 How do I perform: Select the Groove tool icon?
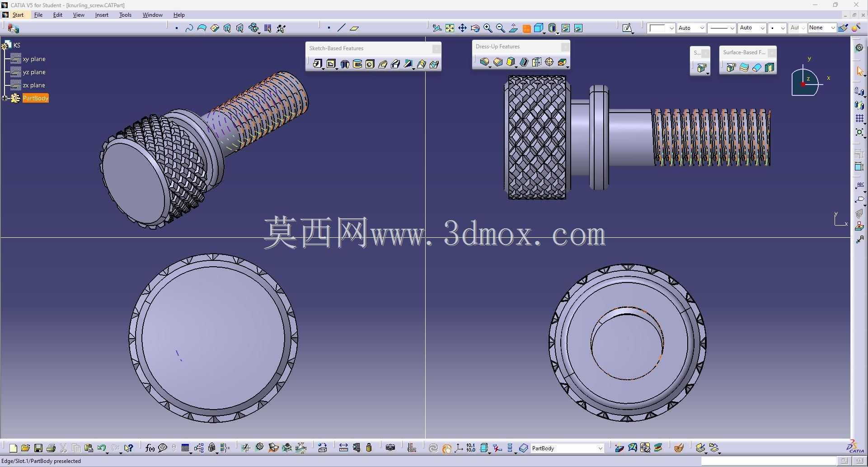(357, 64)
